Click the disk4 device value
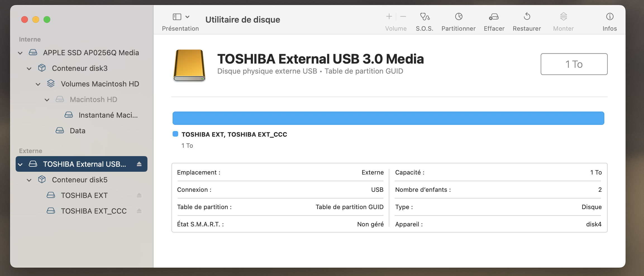The width and height of the screenshot is (644, 276). click(x=594, y=224)
